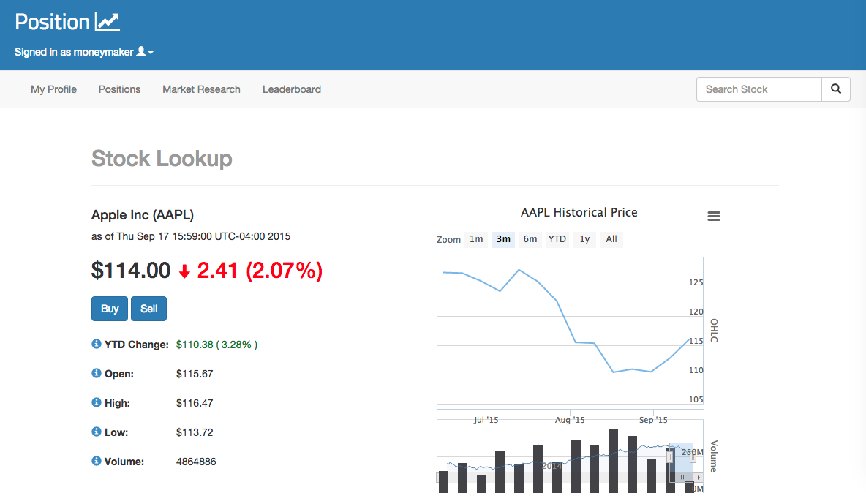
Task: Click the user silhouette icon after moneymaker
Action: pos(141,51)
